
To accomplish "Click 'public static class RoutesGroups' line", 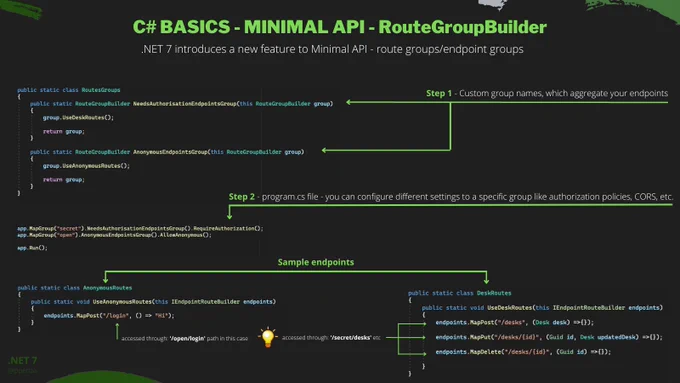I will pos(69,90).
